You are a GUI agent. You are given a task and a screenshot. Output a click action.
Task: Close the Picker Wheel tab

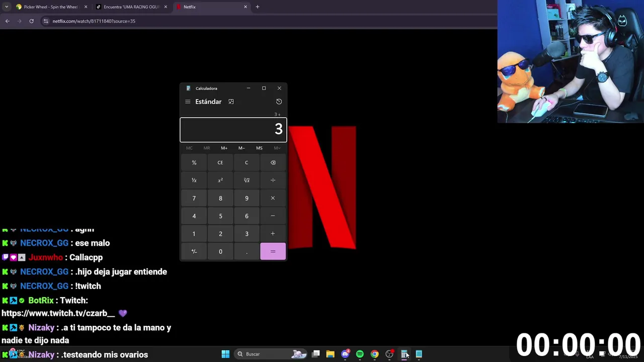coord(86,7)
